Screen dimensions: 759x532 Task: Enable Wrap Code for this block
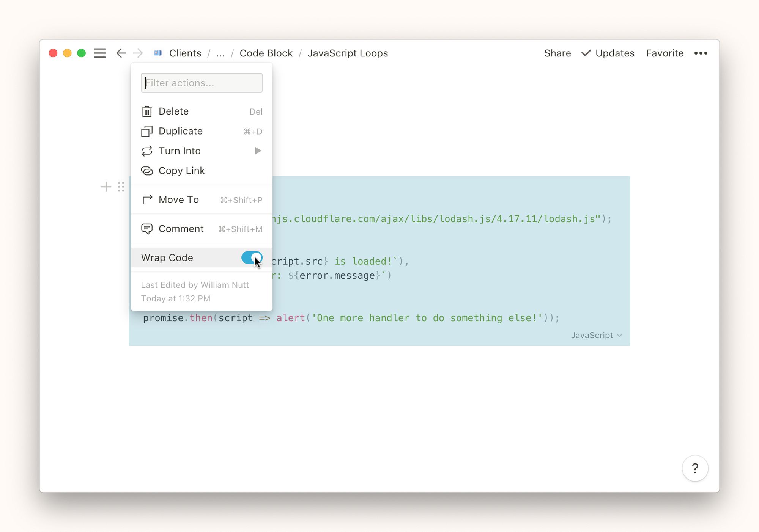coord(252,257)
